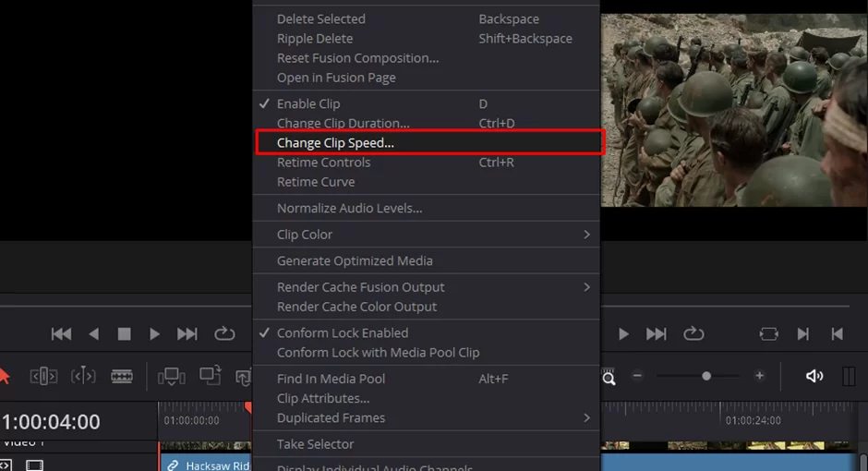Viewport: 868px width, 471px height.
Task: Jump to last frame in left viewer
Action: point(187,333)
